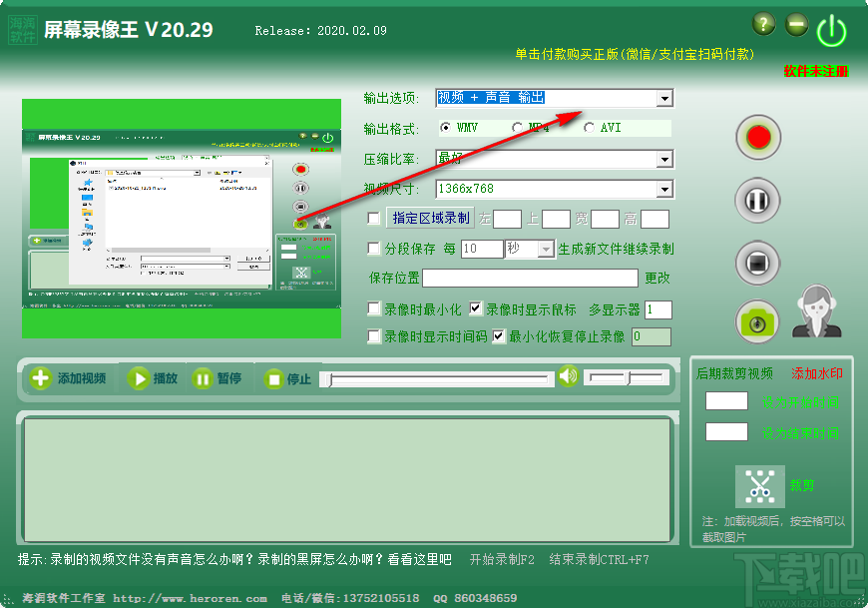Image resolution: width=868 pixels, height=608 pixels.
Task: Click the screen preview thumbnail
Action: coord(182,219)
